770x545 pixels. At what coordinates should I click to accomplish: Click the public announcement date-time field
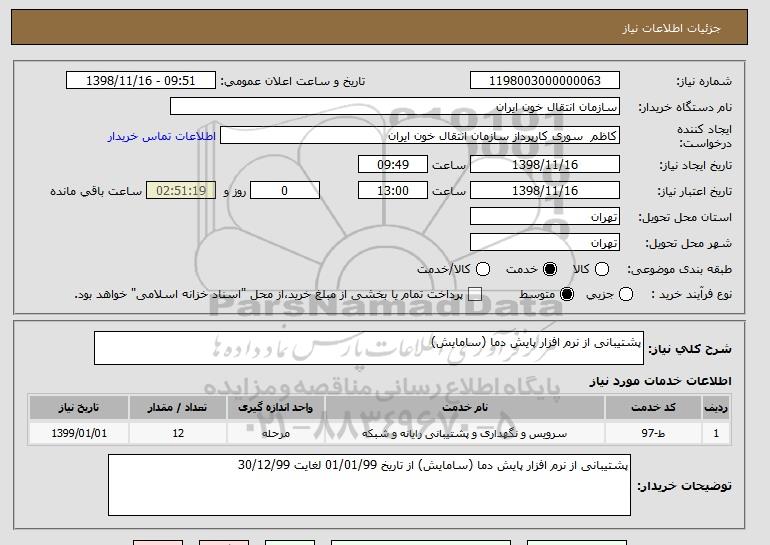tap(140, 81)
